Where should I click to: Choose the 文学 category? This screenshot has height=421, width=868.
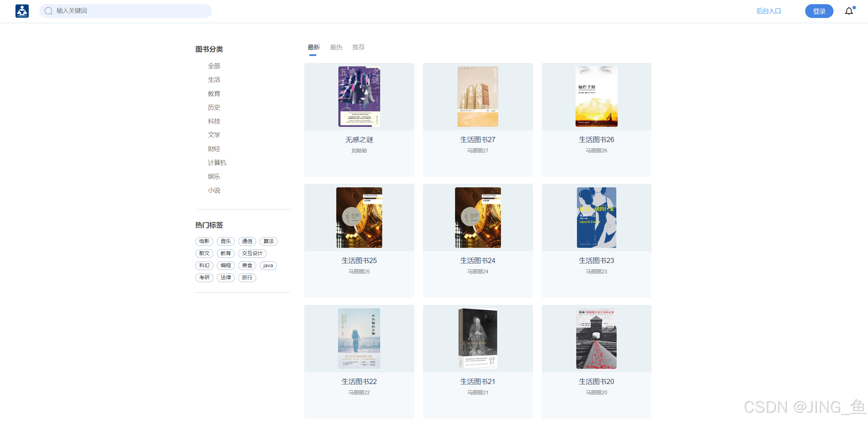(x=214, y=135)
